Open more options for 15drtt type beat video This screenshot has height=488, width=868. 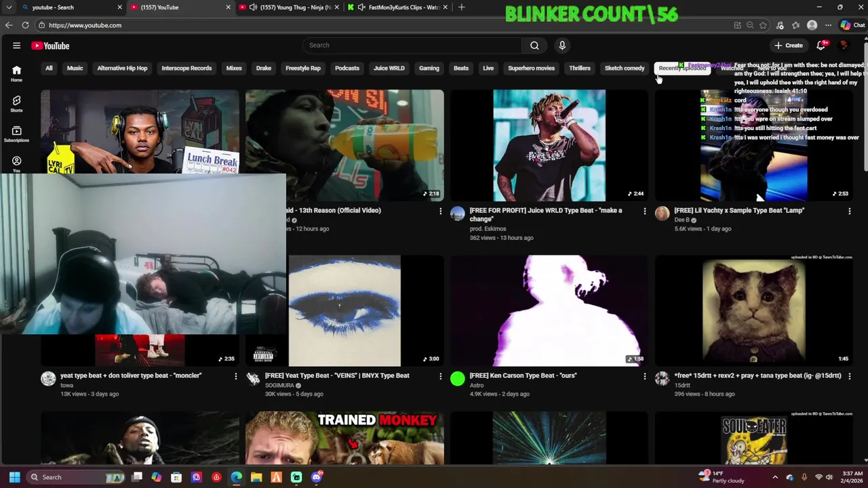pos(850,376)
